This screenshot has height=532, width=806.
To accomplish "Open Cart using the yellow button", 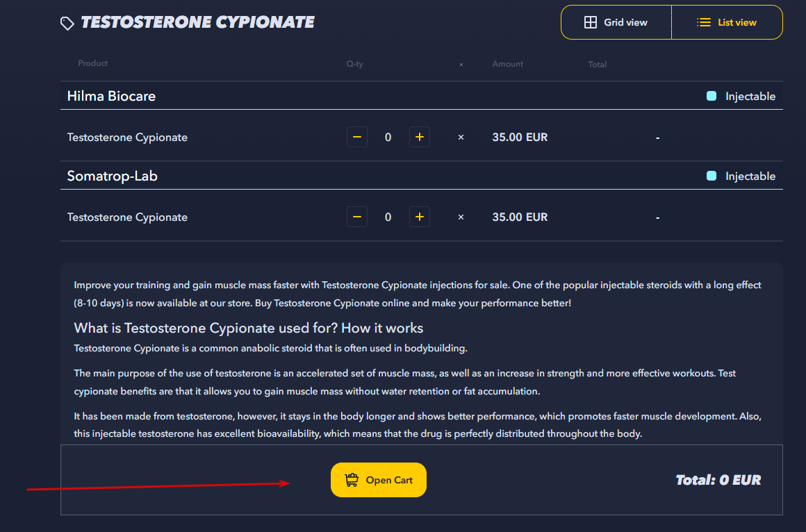I will coord(379,480).
